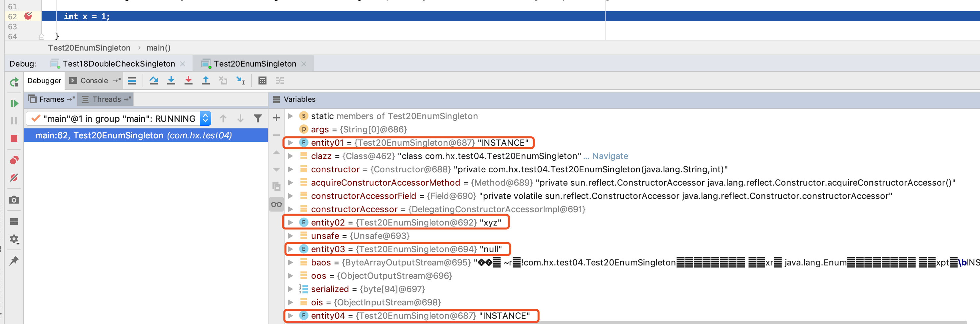This screenshot has height=324, width=980.
Task: Force Step Into with red arrow
Action: [x=188, y=81]
